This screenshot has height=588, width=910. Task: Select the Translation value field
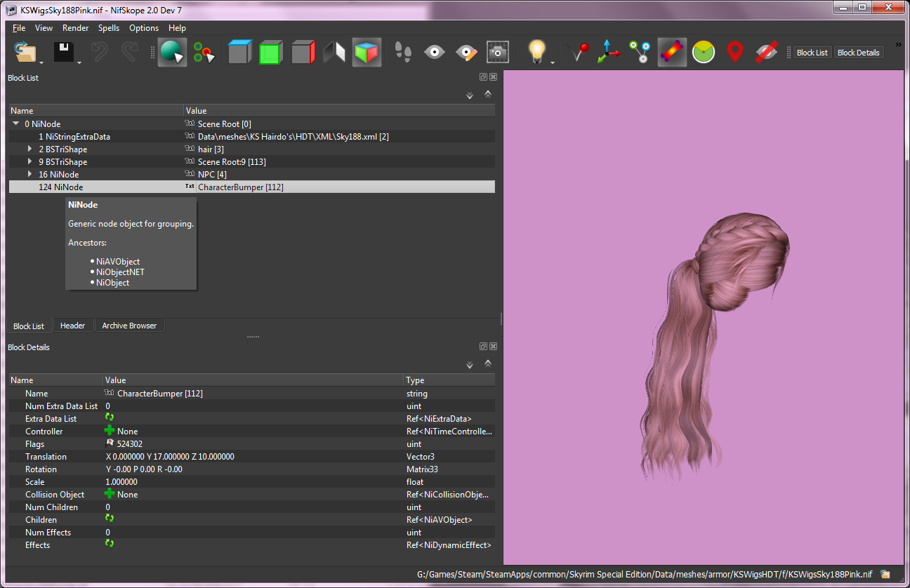click(253, 457)
